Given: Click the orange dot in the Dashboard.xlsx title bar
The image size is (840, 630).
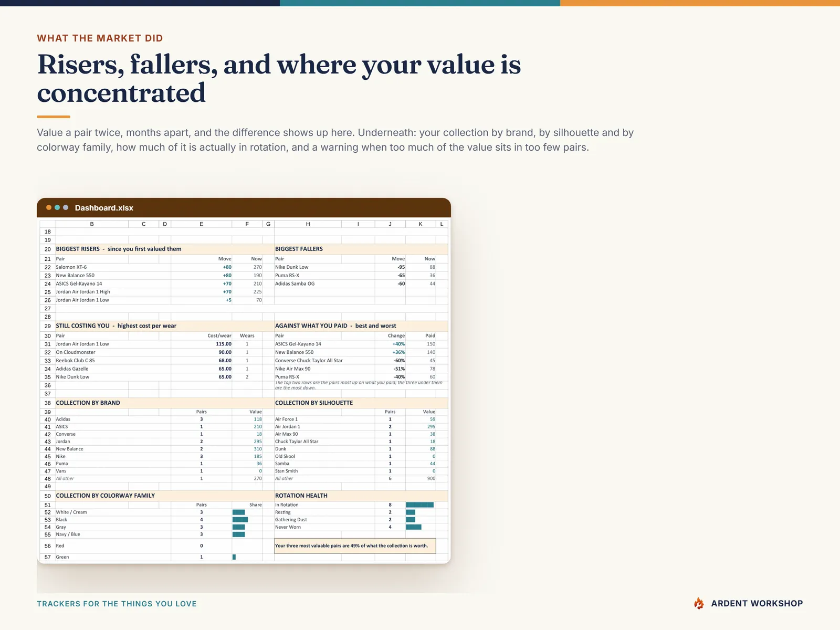Looking at the screenshot, I should (x=49, y=207).
